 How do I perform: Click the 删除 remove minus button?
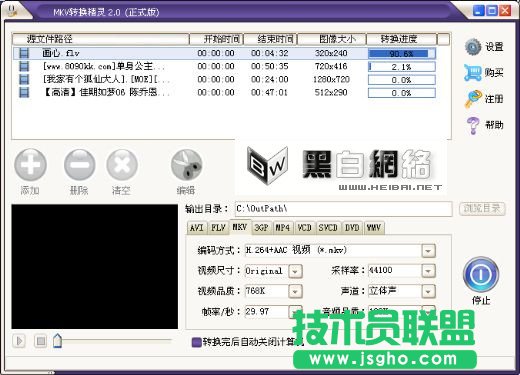(x=79, y=164)
